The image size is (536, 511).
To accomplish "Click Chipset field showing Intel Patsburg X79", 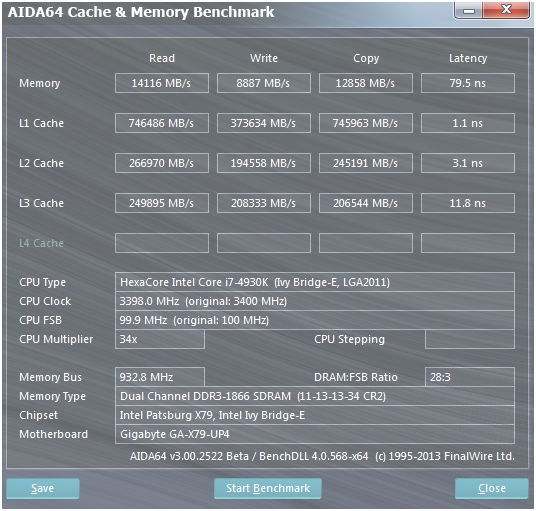I will point(315,415).
